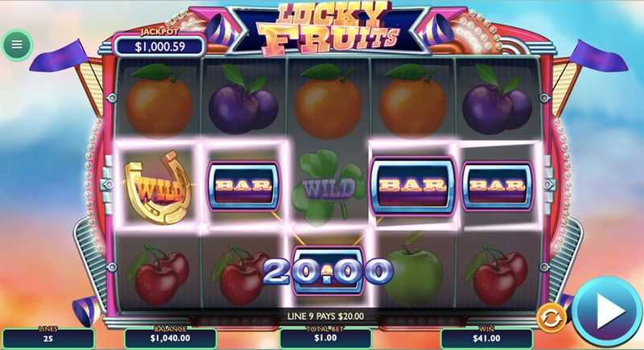The height and width of the screenshot is (350, 644).
Task: Click the blue spin play button
Action: coord(607,311)
